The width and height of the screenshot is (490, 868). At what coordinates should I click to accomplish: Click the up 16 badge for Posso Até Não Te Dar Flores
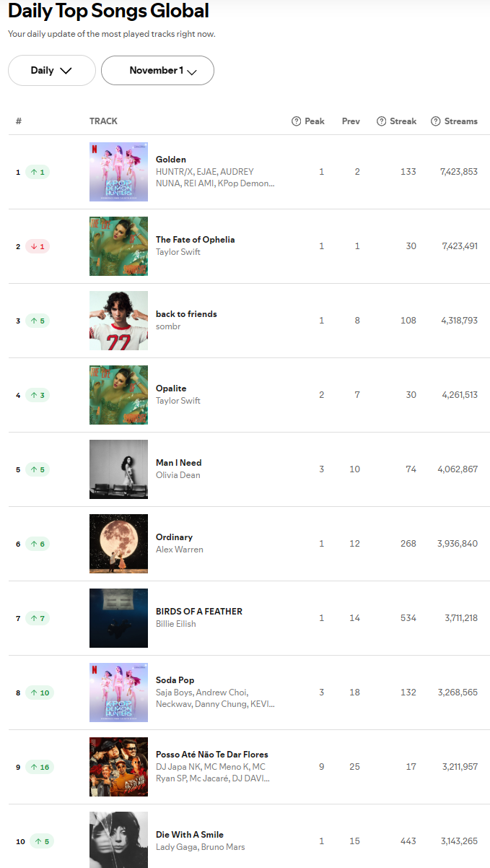pos(40,767)
